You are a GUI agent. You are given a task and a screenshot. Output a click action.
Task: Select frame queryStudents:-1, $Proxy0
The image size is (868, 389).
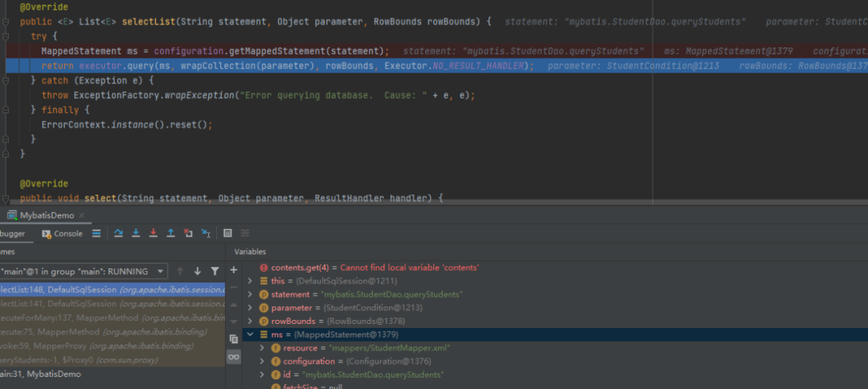pos(113,360)
